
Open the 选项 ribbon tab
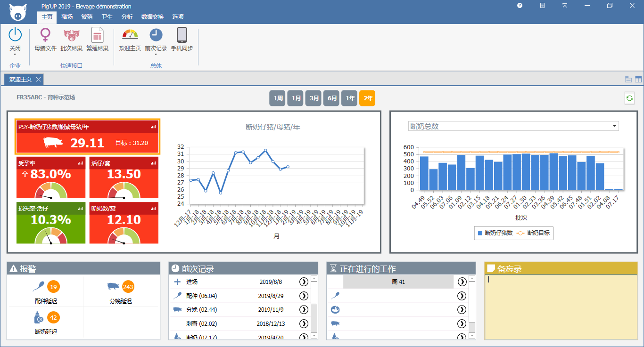[178, 17]
